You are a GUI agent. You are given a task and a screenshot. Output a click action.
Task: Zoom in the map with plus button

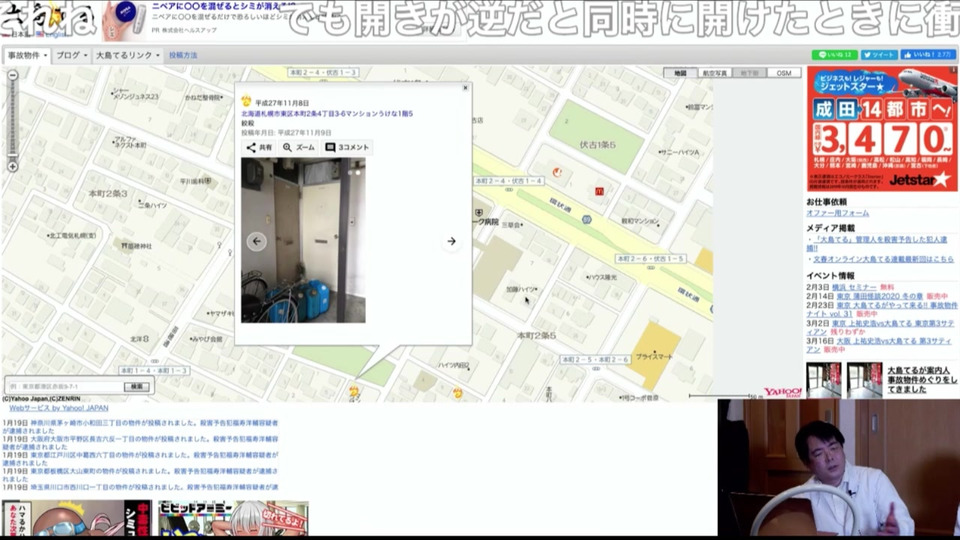coord(12,167)
